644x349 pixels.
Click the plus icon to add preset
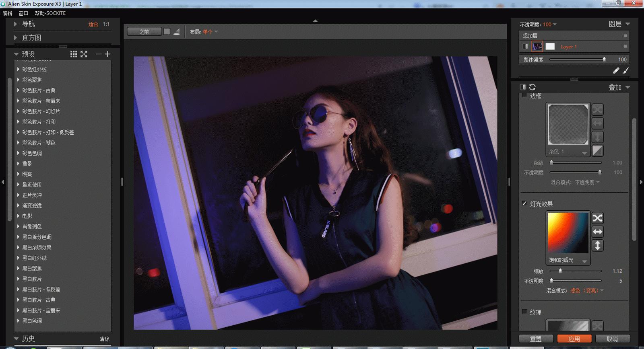point(107,54)
